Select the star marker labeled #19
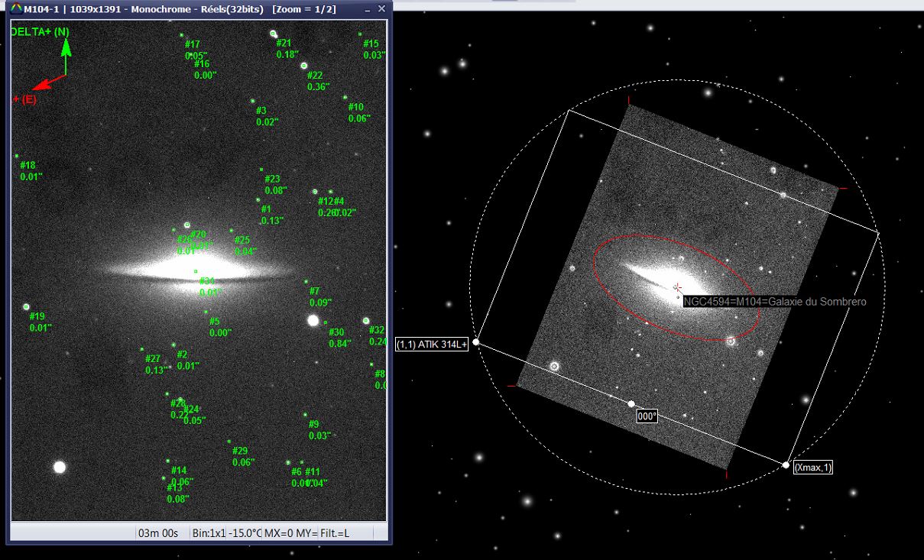The width and height of the screenshot is (924, 560). coord(26,306)
